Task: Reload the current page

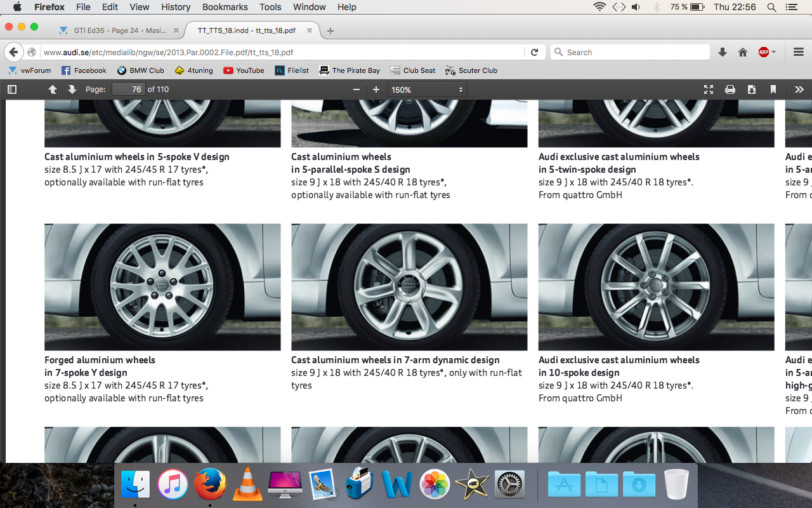Action: (x=534, y=52)
